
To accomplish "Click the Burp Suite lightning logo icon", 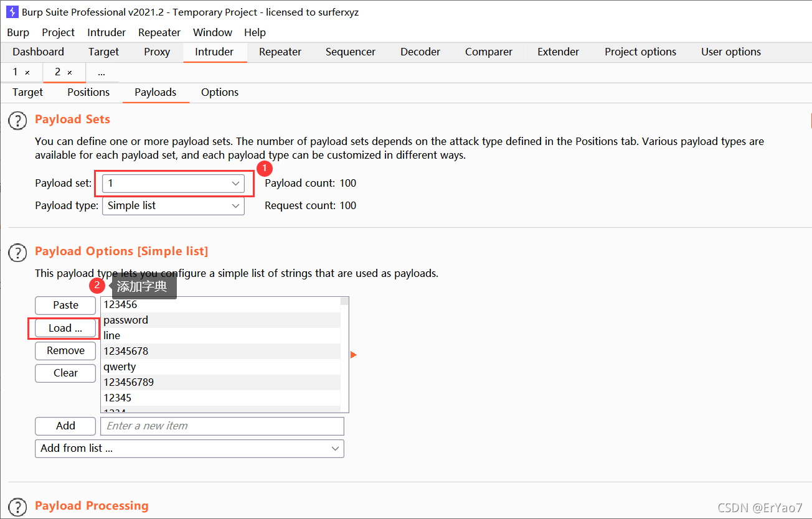I will coord(12,12).
